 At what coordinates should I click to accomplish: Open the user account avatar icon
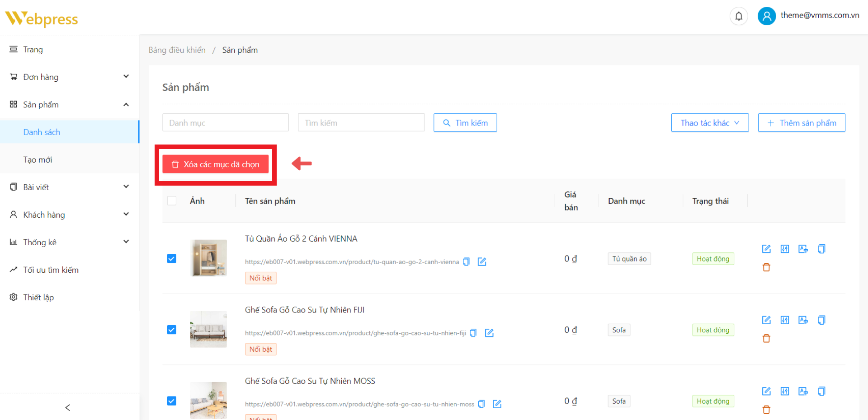[766, 16]
